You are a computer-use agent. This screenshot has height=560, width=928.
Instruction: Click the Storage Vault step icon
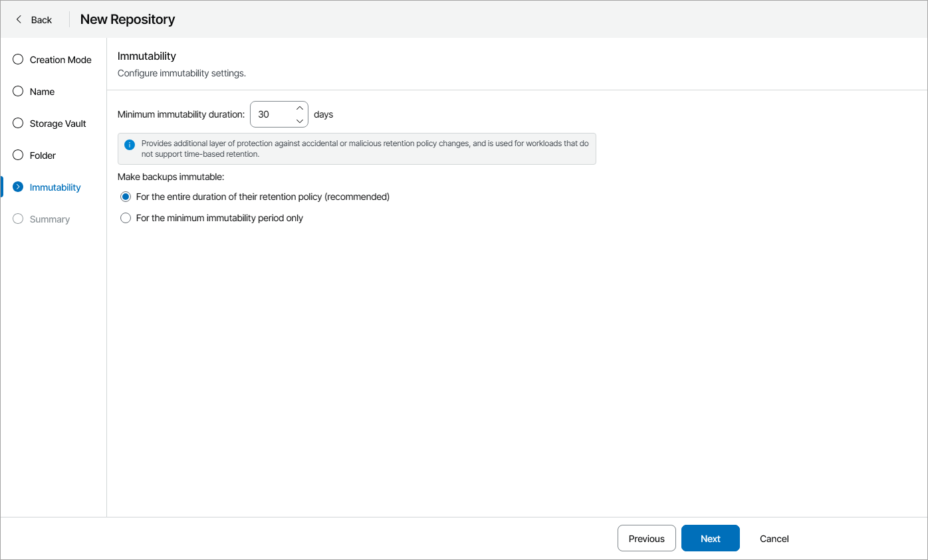point(17,123)
